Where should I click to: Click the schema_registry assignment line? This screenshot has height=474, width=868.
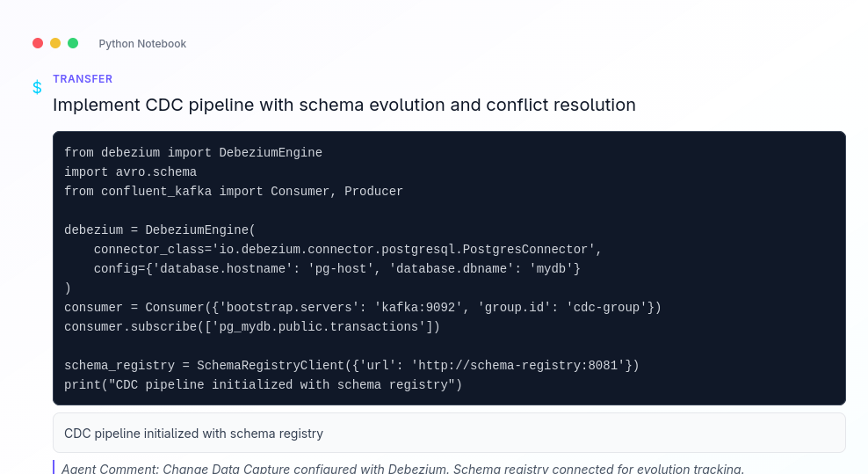coord(351,366)
